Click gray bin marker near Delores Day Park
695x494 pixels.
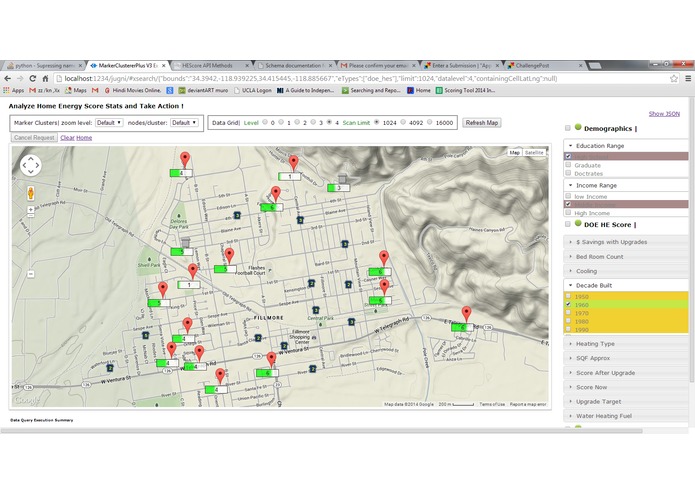(x=186, y=242)
